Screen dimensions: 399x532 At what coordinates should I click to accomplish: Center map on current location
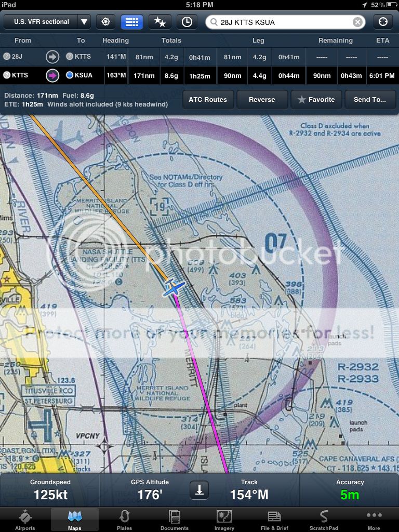point(383,22)
